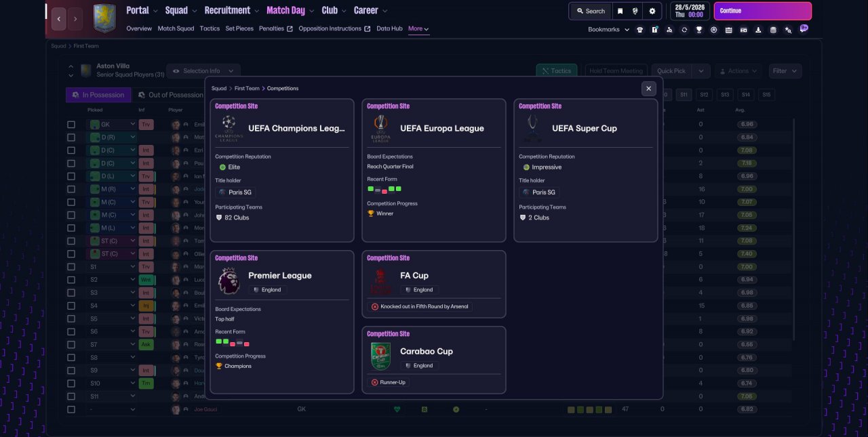The width and height of the screenshot is (868, 437).
Task: Click the star search shortcut icon
Action: click(x=788, y=30)
